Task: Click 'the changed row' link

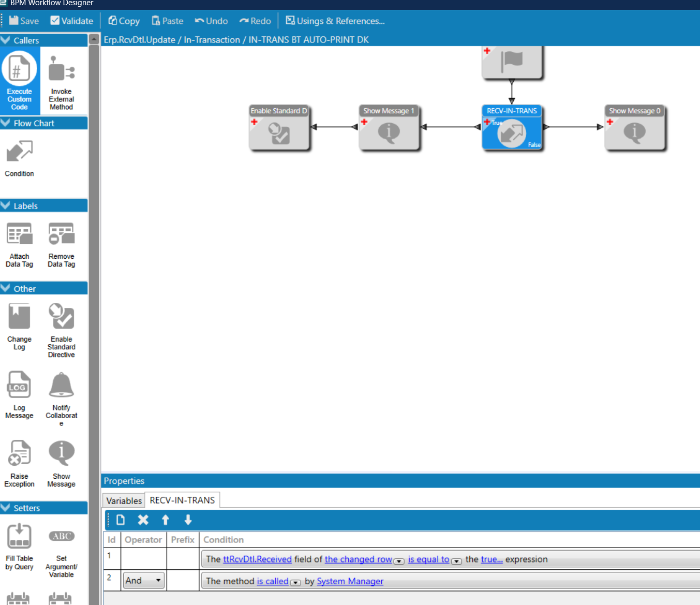Action: (x=358, y=559)
